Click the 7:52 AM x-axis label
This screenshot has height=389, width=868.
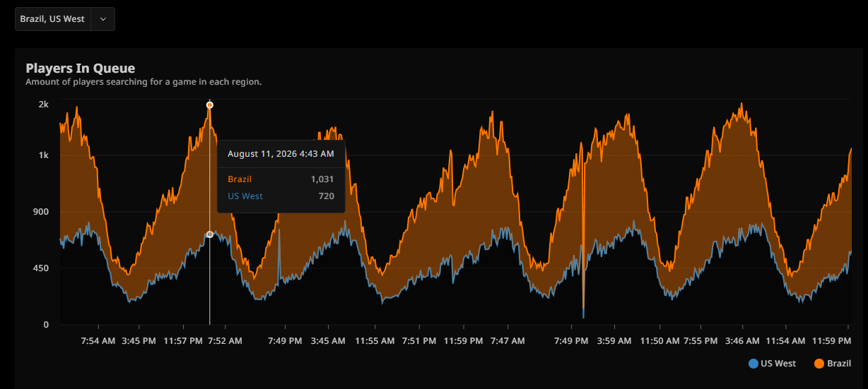point(225,341)
